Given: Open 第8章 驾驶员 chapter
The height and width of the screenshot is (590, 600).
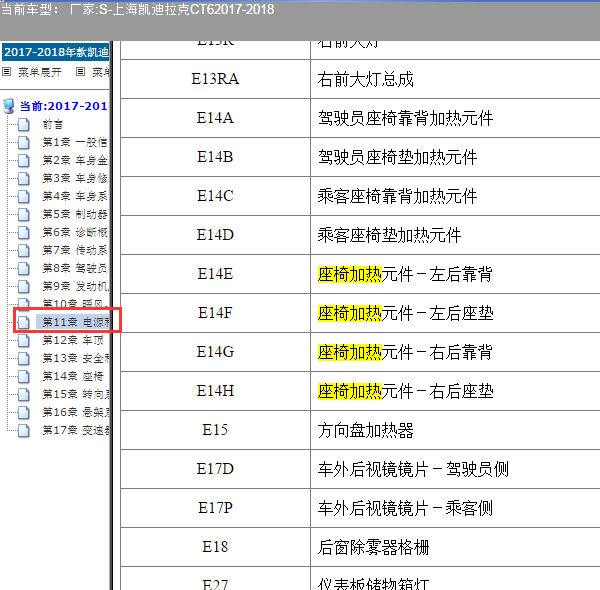Looking at the screenshot, I should click(75, 268).
